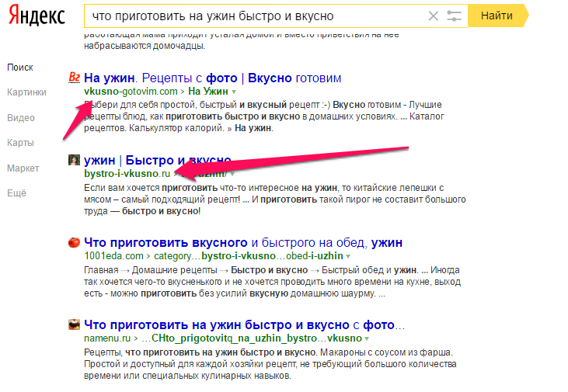Viewport: 568px width, 392px height.
Task: Expand dropdown arrow after namenu.ru path
Action: click(x=367, y=338)
